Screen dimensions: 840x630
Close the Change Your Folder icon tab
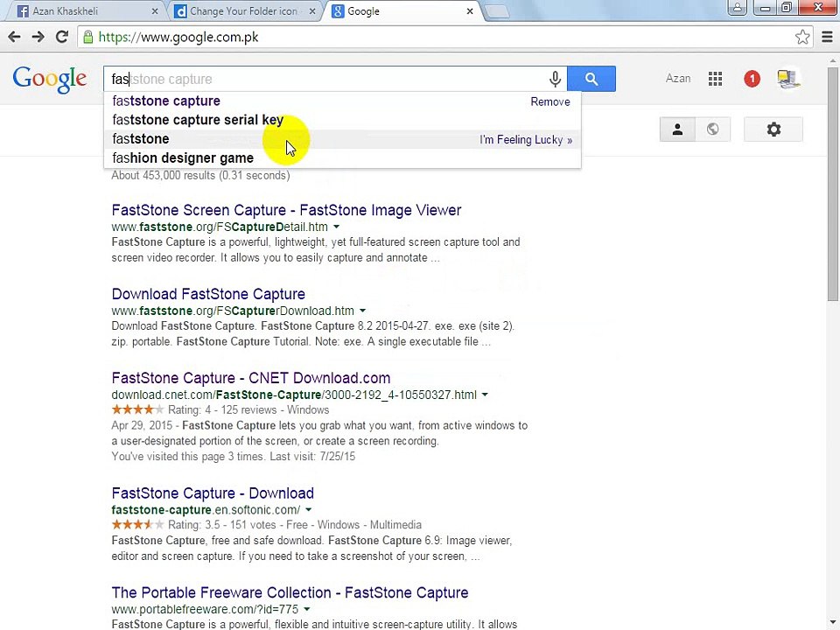[312, 11]
